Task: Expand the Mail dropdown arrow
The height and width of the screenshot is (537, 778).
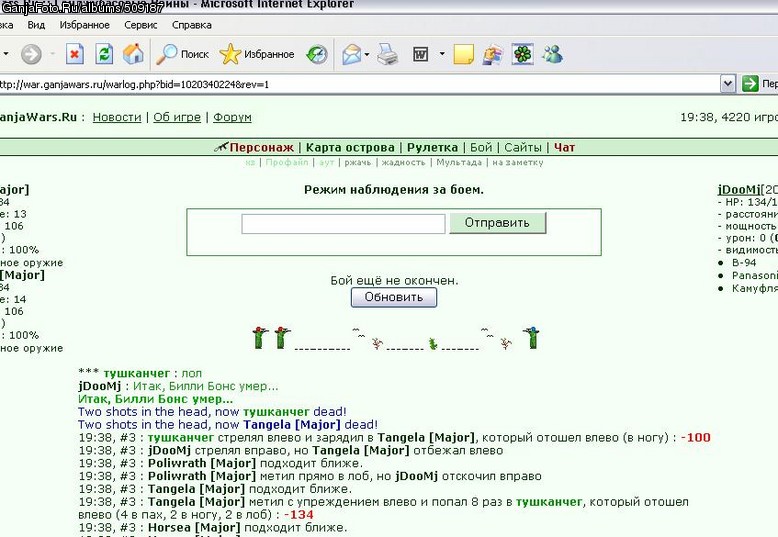Action: click(367, 54)
